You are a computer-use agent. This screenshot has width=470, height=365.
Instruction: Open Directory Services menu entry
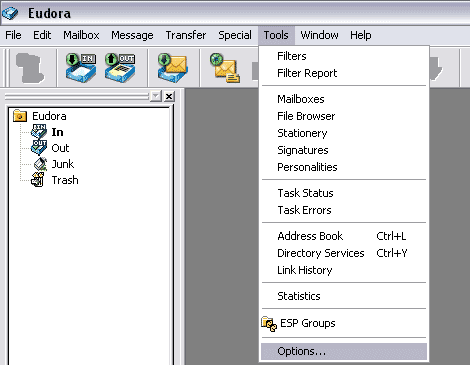coord(344,253)
